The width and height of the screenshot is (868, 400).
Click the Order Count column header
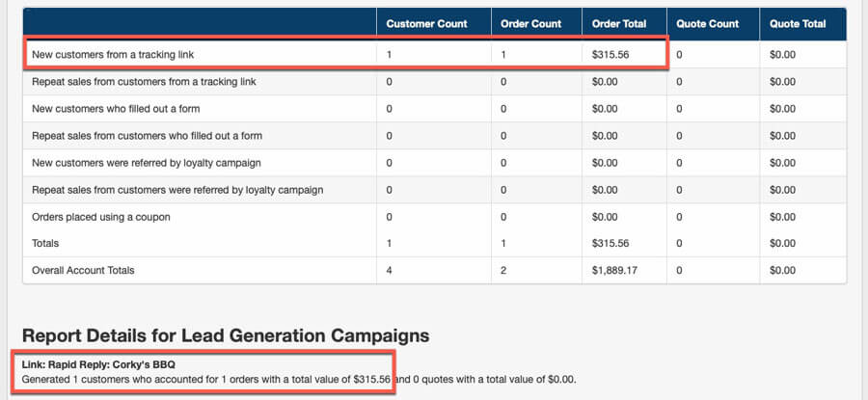pyautogui.click(x=530, y=24)
